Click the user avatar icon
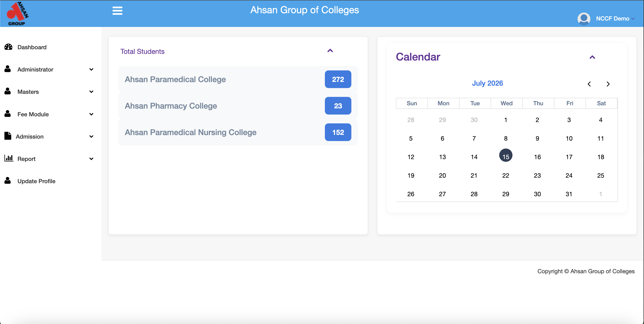Image resolution: width=644 pixels, height=324 pixels. click(x=584, y=19)
